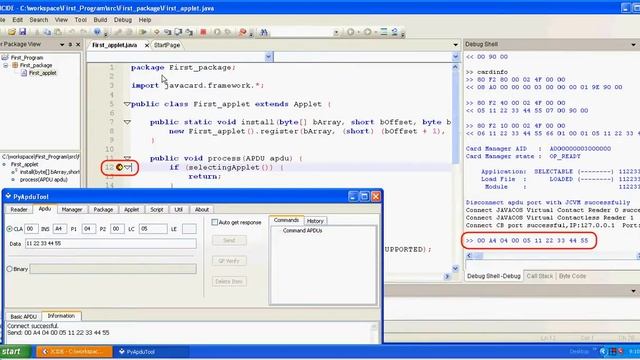The image size is (640, 360).
Task: Switch to Reader tab in PyApduTool
Action: click(x=19, y=209)
